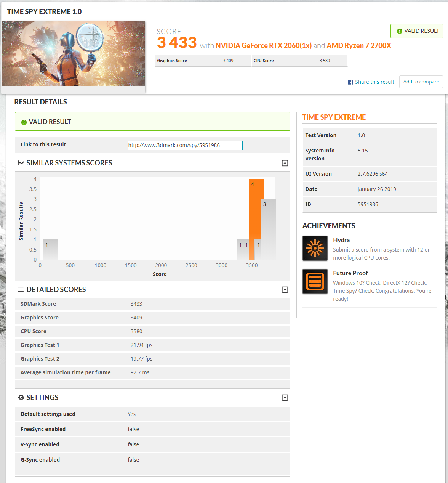Viewport: 448px width, 483px height.
Task: Open the Share this result link
Action: pos(374,82)
